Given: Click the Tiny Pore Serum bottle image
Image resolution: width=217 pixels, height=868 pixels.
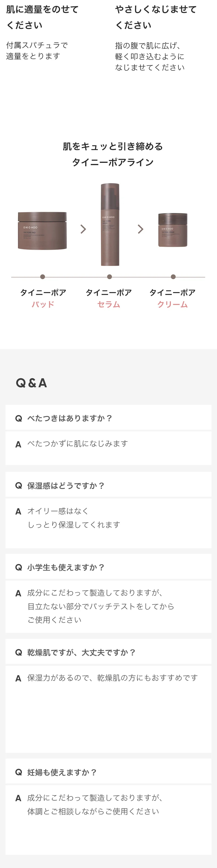Looking at the screenshot, I should (x=110, y=224).
